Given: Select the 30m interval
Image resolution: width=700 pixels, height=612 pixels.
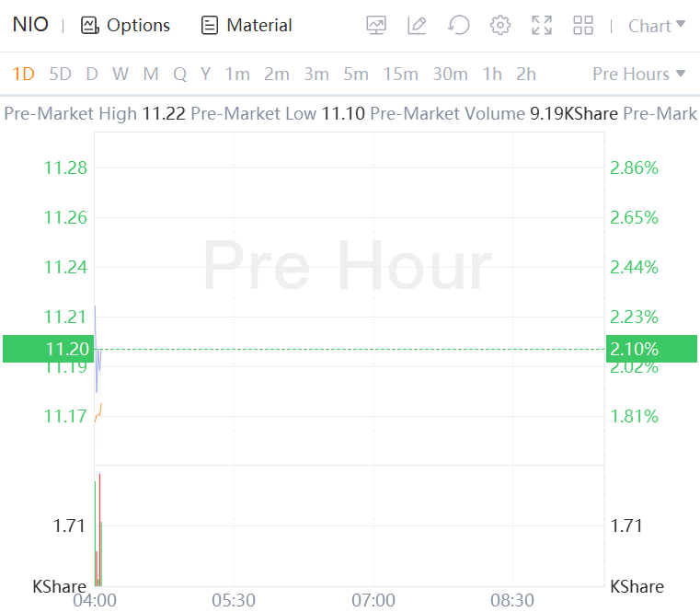Looking at the screenshot, I should (450, 74).
